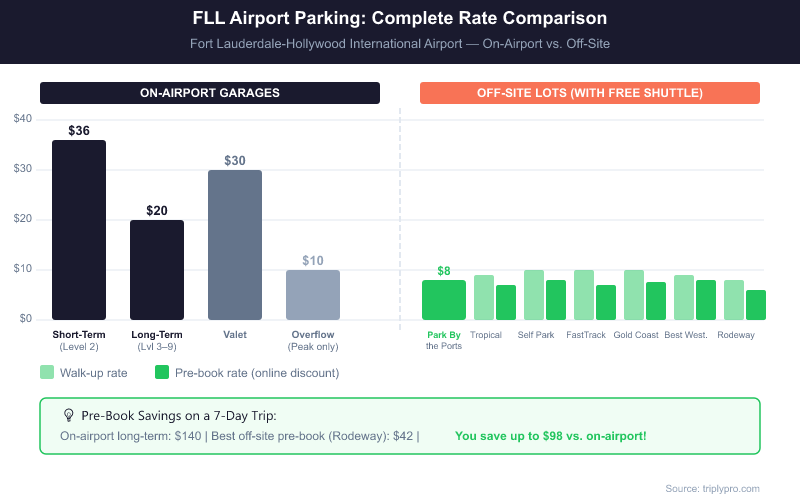Select the Off-Site Lots header
The width and height of the screenshot is (800, 500).
[590, 93]
